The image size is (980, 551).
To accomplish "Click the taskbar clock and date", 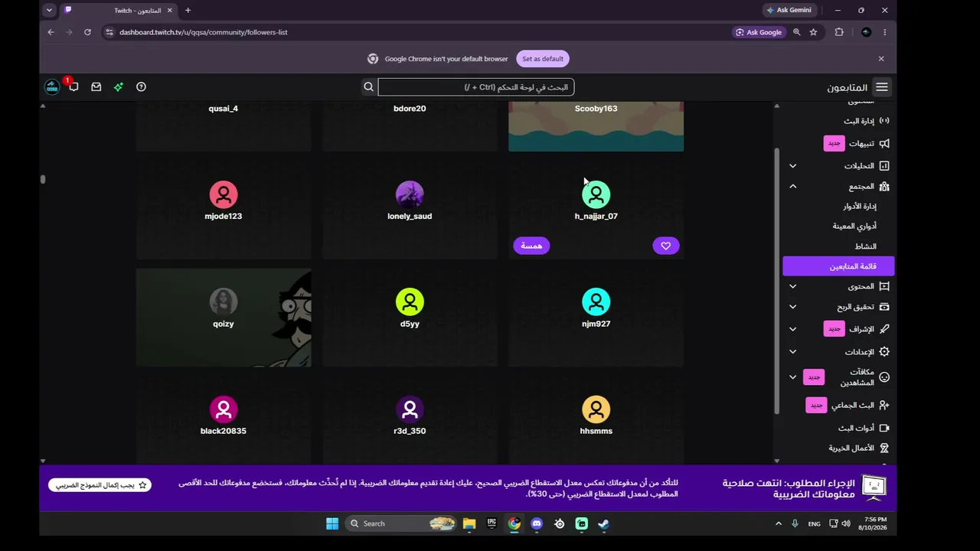I will click(873, 523).
